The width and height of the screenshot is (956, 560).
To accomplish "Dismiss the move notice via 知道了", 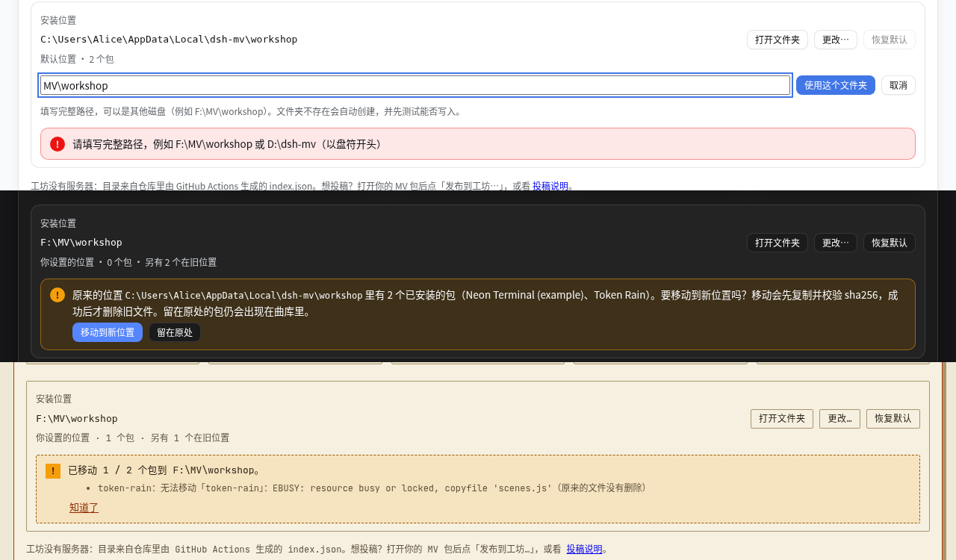I will click(x=84, y=508).
